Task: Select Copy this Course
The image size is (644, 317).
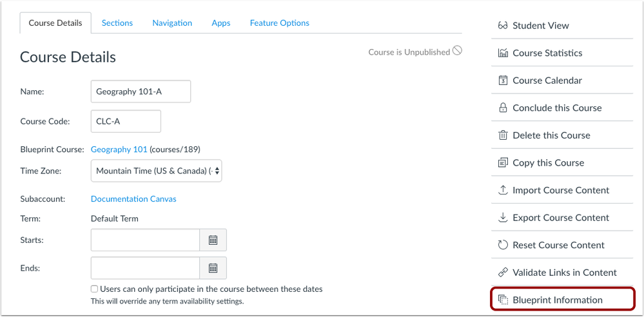Action: 562,162
